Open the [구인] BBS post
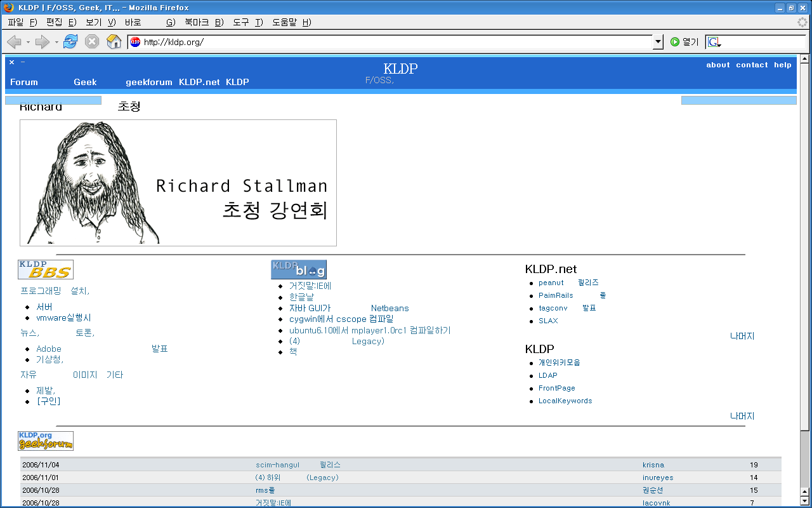The height and width of the screenshot is (508, 812). (49, 401)
